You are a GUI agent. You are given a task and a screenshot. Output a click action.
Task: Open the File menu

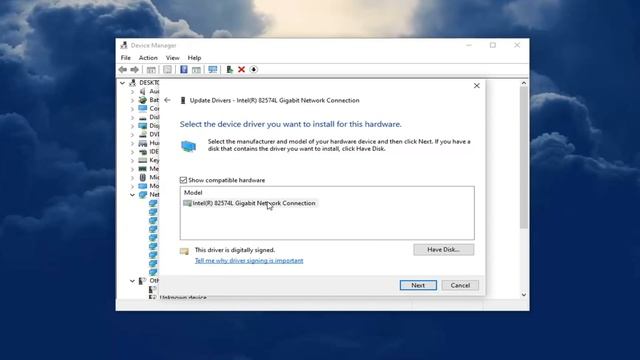(126, 58)
